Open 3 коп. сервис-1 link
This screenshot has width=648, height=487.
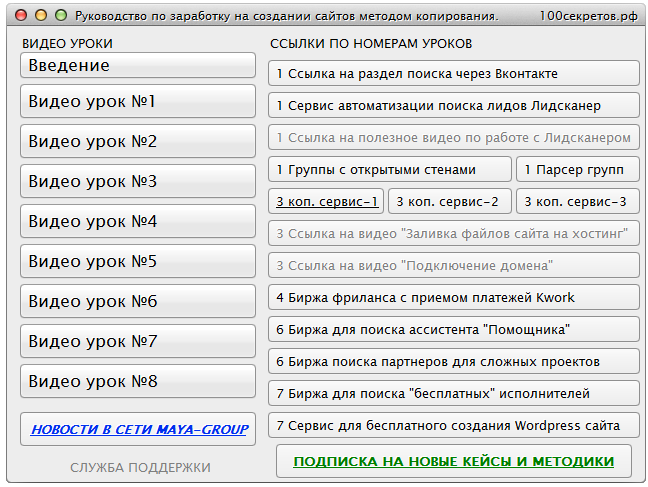[326, 202]
